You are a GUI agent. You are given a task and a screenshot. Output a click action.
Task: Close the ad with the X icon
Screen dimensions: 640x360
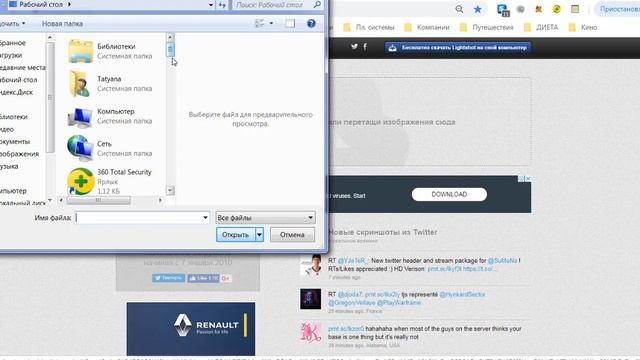(527, 179)
